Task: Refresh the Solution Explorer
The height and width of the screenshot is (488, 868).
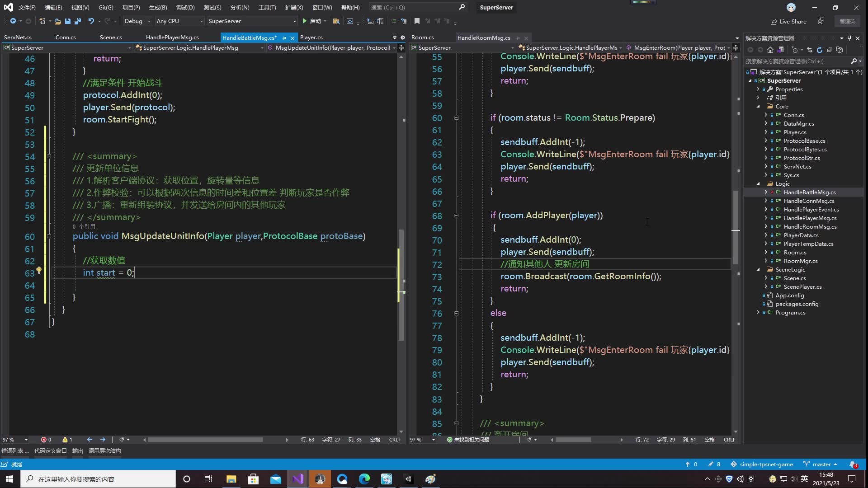Action: (x=819, y=50)
